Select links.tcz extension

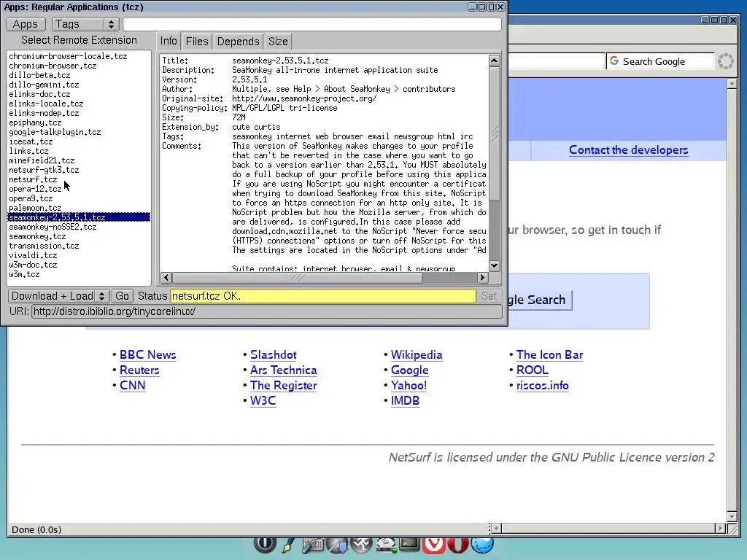[x=79, y=151]
